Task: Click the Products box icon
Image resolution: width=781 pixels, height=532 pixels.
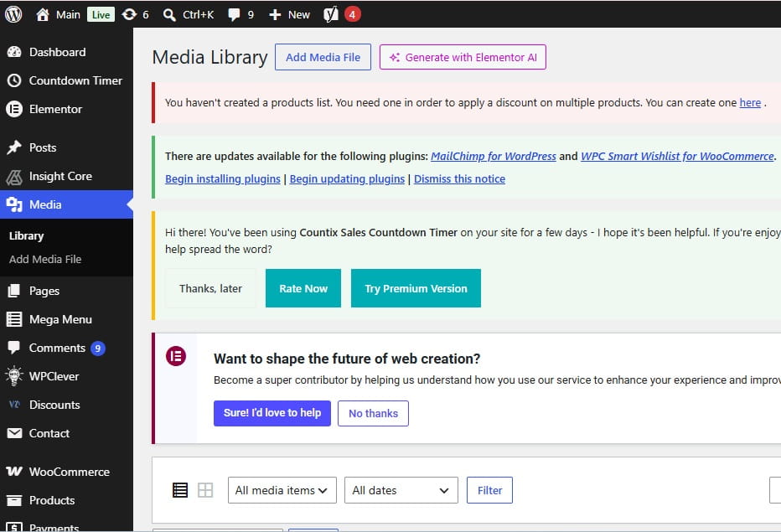Action: click(x=14, y=500)
